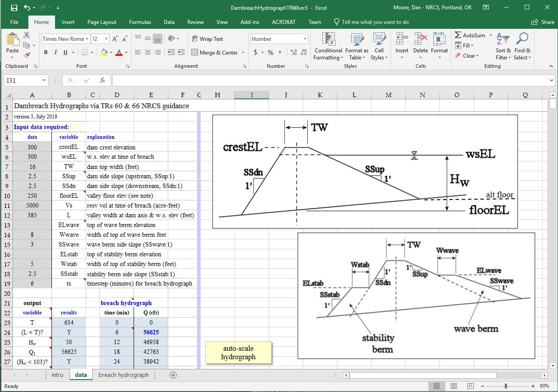This screenshot has height=392, width=558.
Task: Click the Insert Function fx icon
Action: [x=103, y=80]
